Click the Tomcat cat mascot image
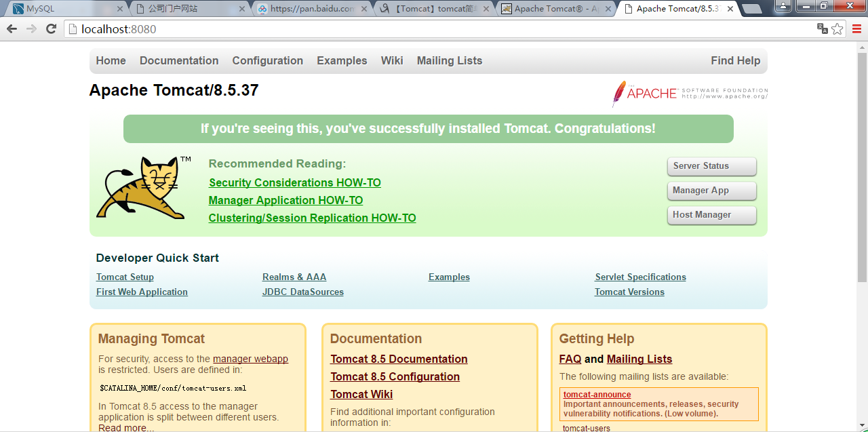Screen dimensions: 868x432 click(144, 187)
